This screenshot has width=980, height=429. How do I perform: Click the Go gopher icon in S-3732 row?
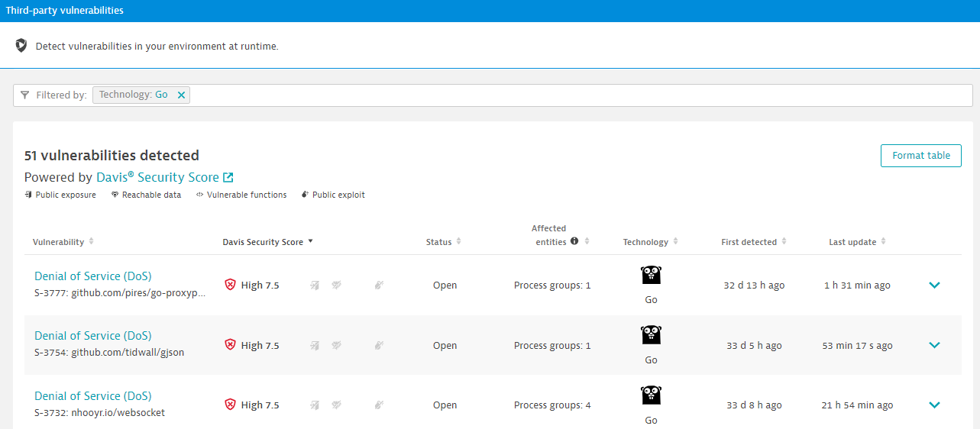point(651,395)
